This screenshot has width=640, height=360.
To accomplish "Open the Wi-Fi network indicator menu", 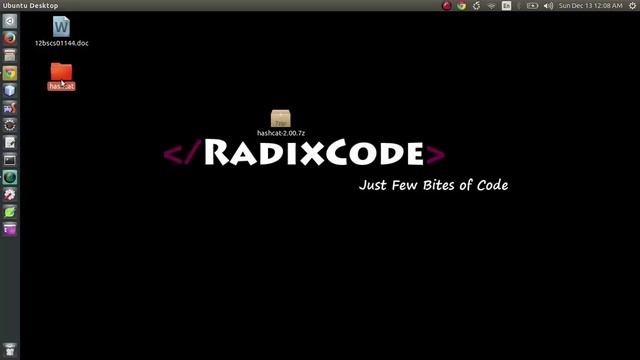I will [x=491, y=6].
